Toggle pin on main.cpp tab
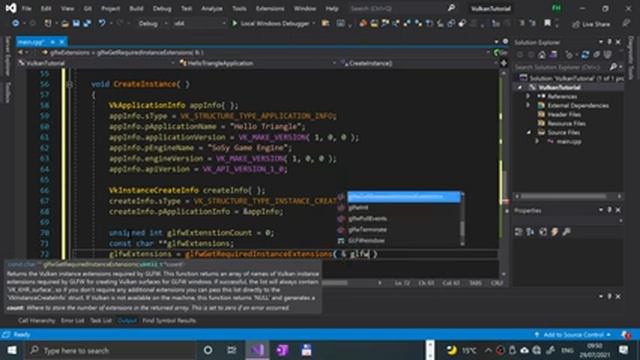This screenshot has width=640, height=360. point(53,42)
